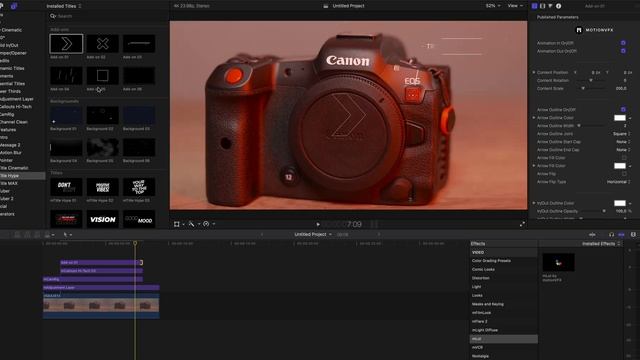
Task: Open the Video inspector filmstrip tab icon
Action: pyautogui.click(x=542, y=6)
